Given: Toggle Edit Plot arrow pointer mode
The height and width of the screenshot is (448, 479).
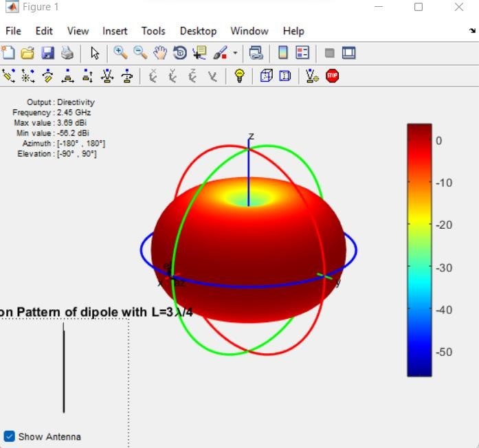Looking at the screenshot, I should [95, 53].
